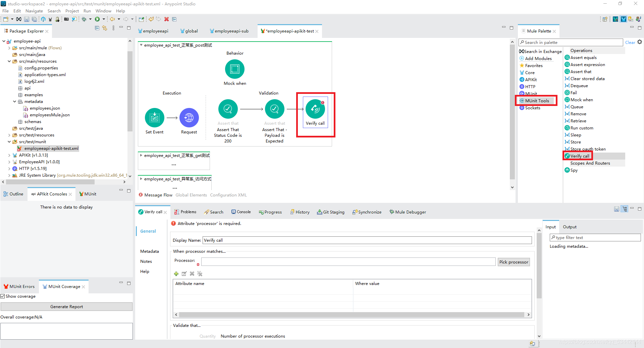The height and width of the screenshot is (348, 644).
Task: Switch to the Output metadata tab
Action: 570,227
